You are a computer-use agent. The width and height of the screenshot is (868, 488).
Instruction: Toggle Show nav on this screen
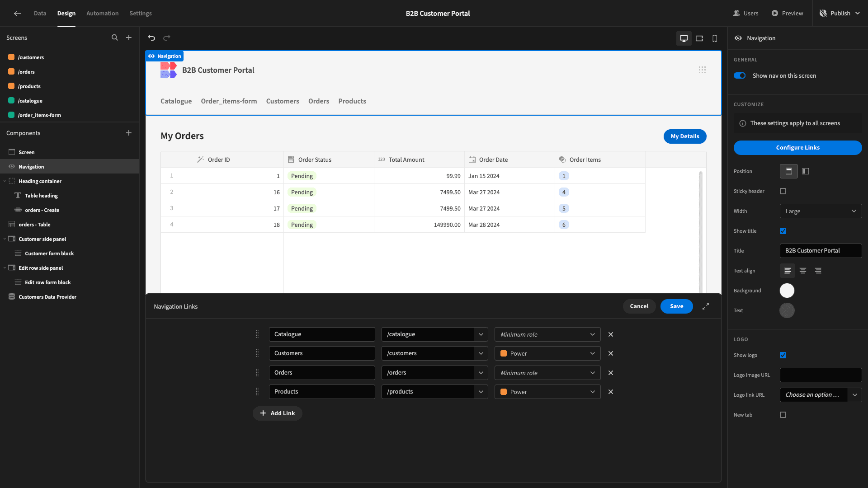[740, 75]
